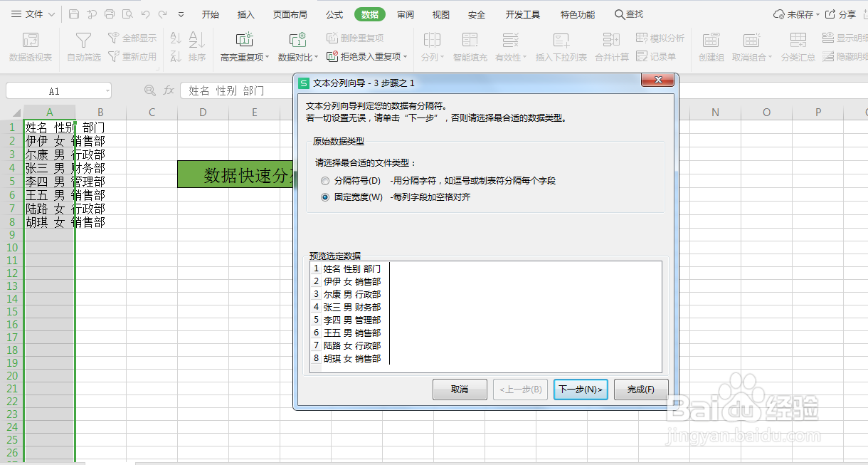Click the Undo arrow icon

(x=145, y=14)
